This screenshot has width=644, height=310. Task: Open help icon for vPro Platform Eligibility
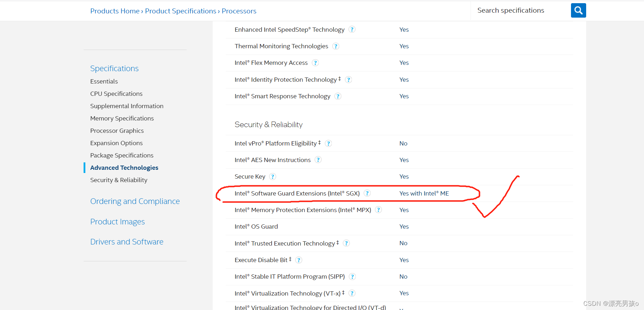tap(328, 143)
